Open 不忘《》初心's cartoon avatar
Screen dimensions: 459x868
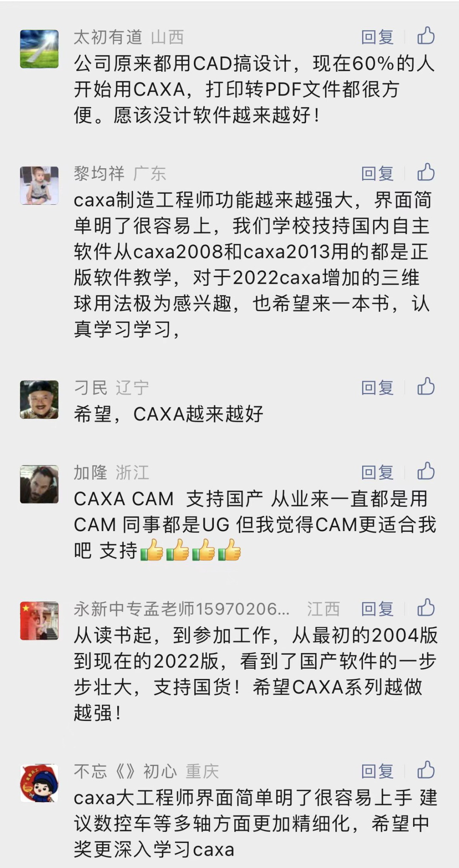(x=40, y=783)
